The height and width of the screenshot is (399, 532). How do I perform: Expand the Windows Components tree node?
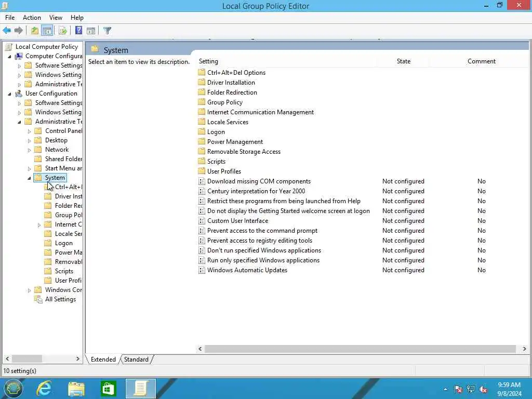point(29,290)
